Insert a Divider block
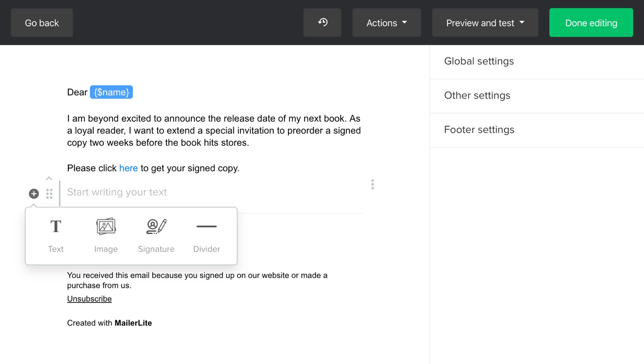This screenshot has width=644, height=364. point(207,236)
